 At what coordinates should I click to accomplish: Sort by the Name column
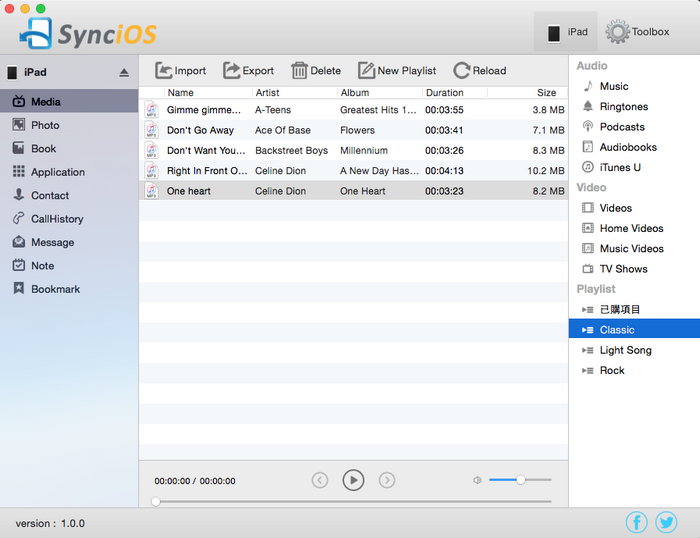(208, 92)
